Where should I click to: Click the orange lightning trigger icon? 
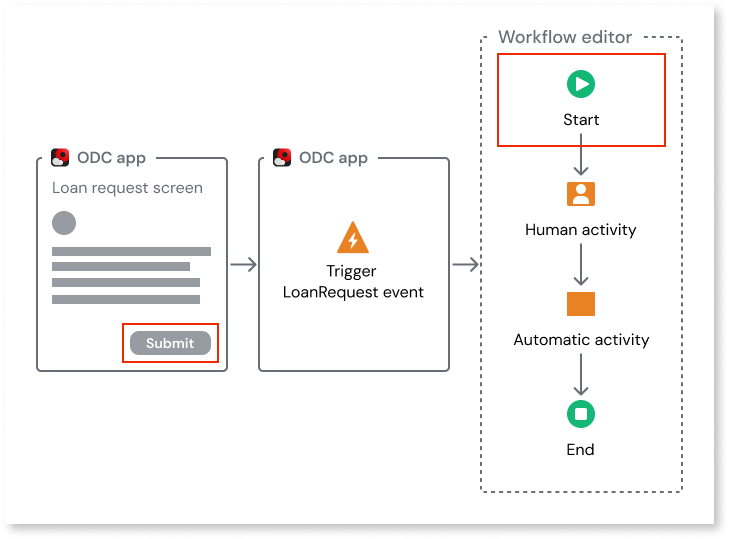[353, 237]
